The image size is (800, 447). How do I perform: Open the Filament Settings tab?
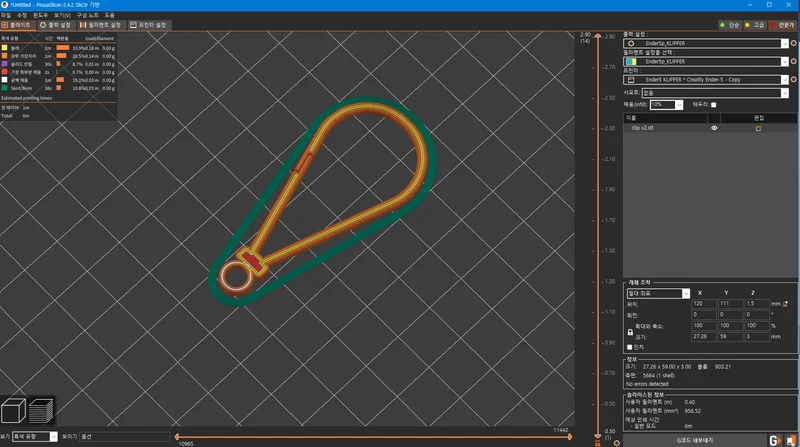pos(101,24)
